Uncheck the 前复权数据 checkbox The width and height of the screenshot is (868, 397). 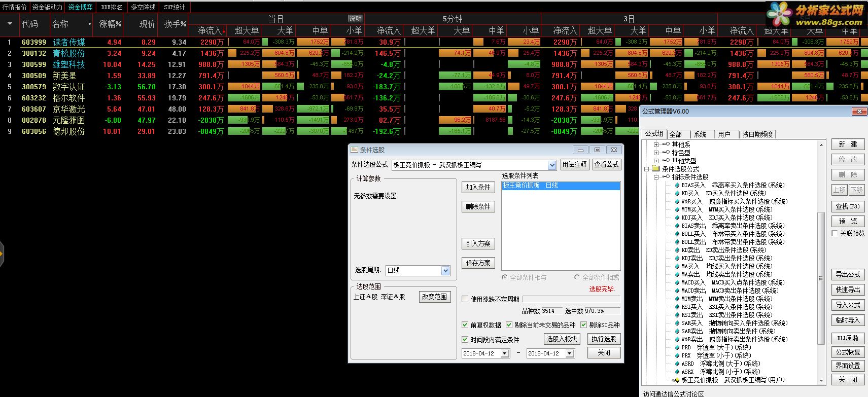click(465, 325)
